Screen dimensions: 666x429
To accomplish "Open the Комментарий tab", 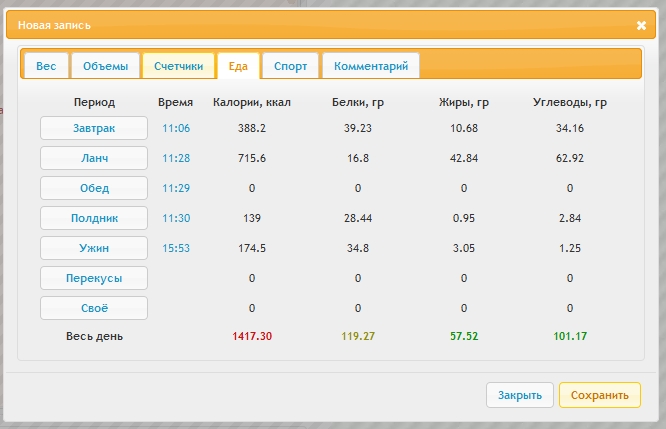I will 371,66.
